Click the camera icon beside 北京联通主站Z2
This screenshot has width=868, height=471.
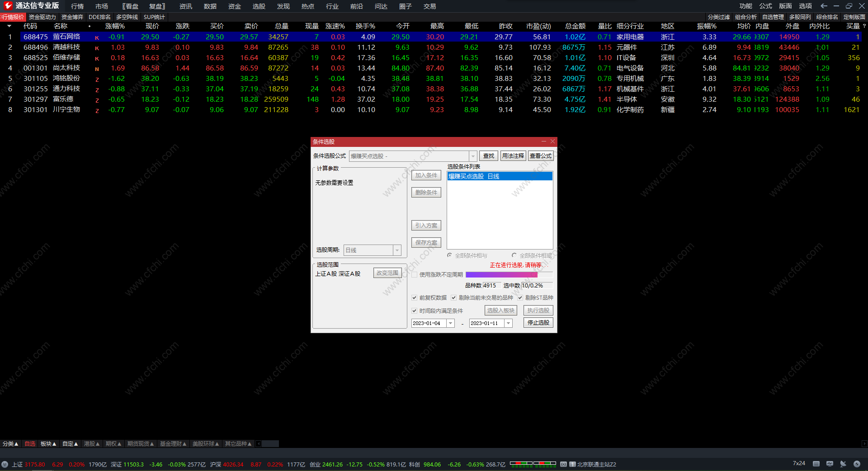(563, 464)
